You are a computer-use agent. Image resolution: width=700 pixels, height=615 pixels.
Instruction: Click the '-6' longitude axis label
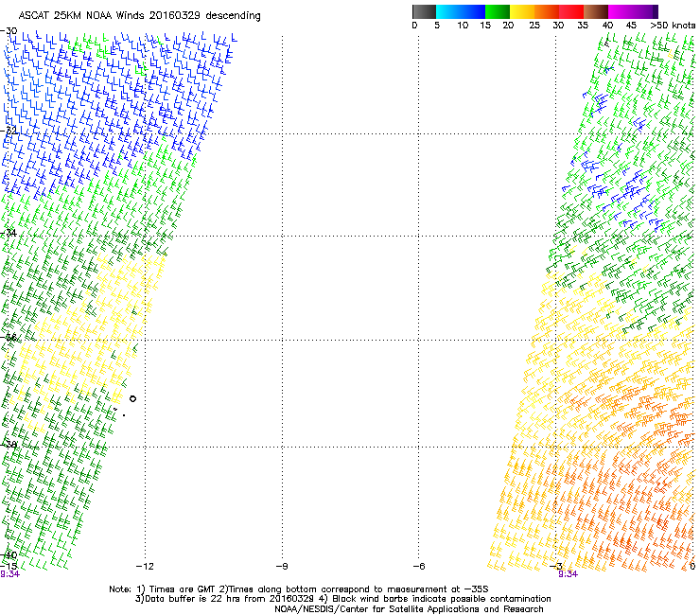[x=419, y=567]
